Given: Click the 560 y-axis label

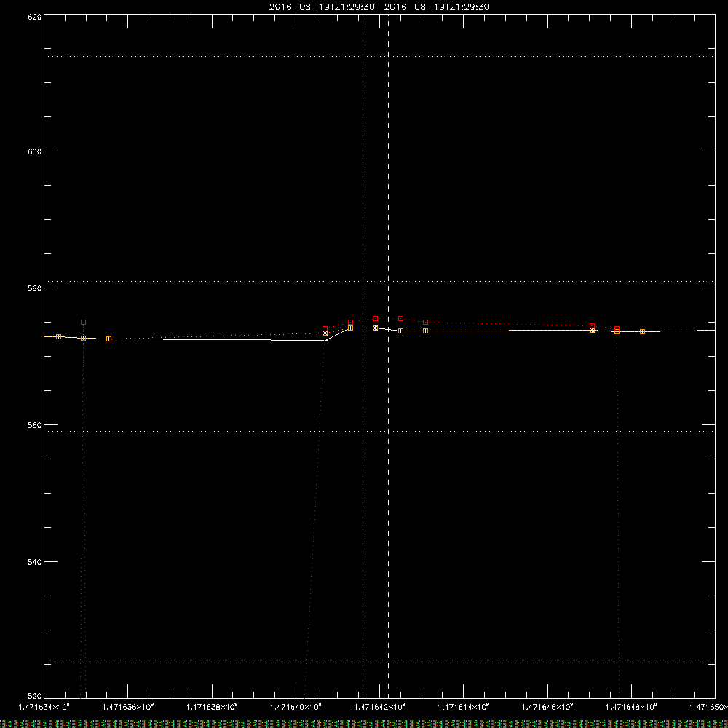Looking at the screenshot, I should (35, 425).
